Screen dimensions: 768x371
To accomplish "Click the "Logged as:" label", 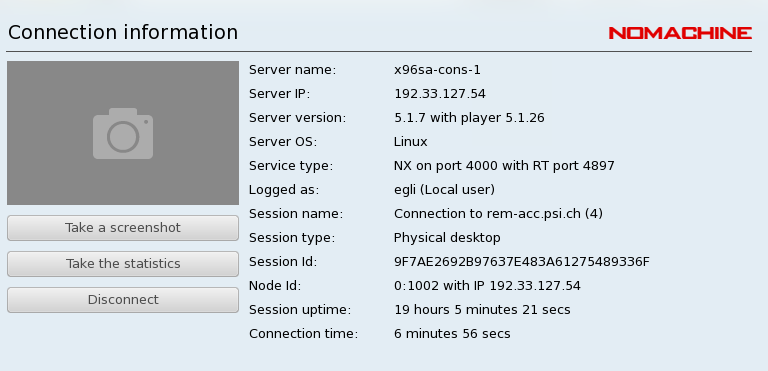I will [284, 190].
